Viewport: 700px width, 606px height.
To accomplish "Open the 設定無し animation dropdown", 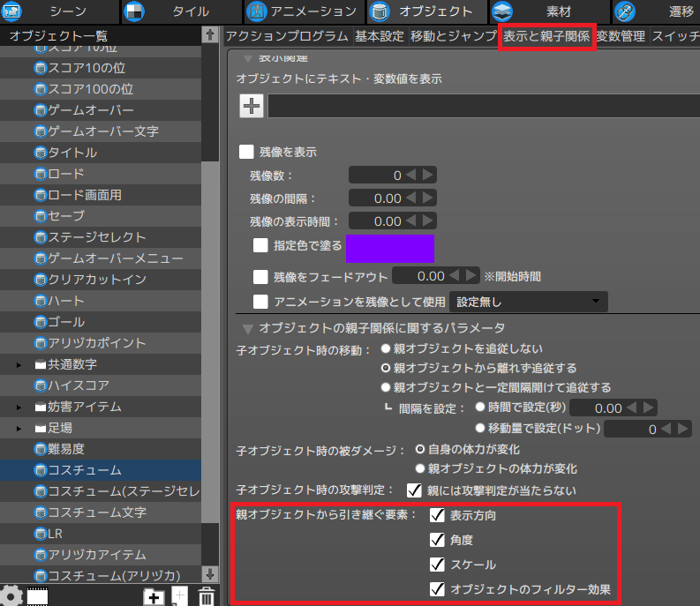I will 529,302.
